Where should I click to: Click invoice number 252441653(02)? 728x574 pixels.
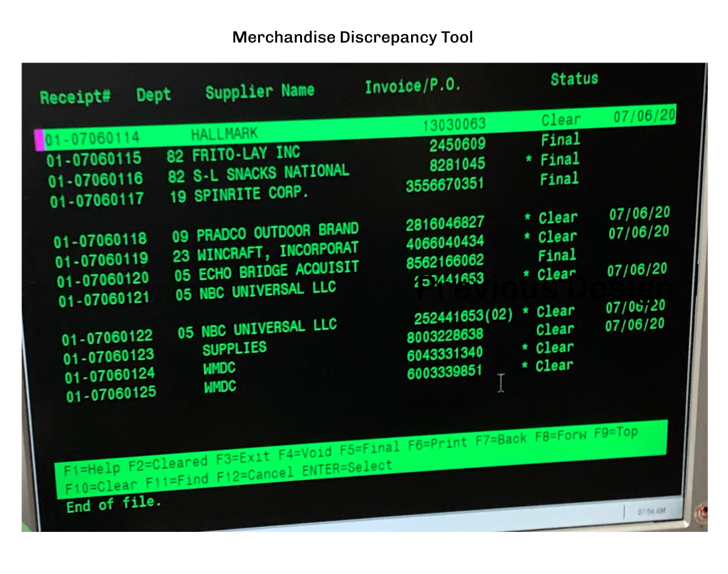click(x=464, y=316)
